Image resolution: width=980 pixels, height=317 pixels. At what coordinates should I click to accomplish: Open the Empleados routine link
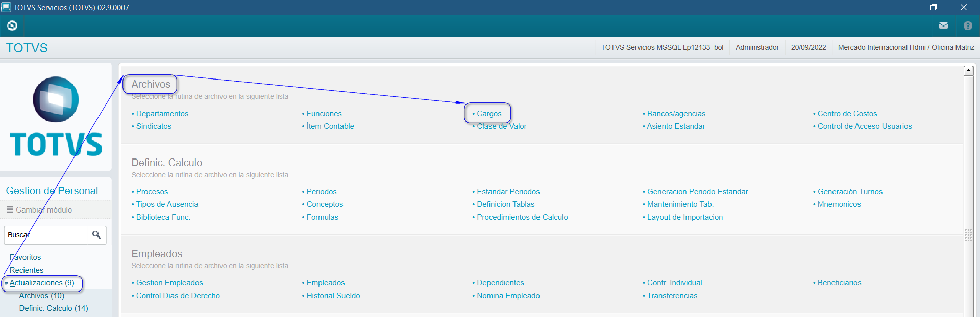326,283
